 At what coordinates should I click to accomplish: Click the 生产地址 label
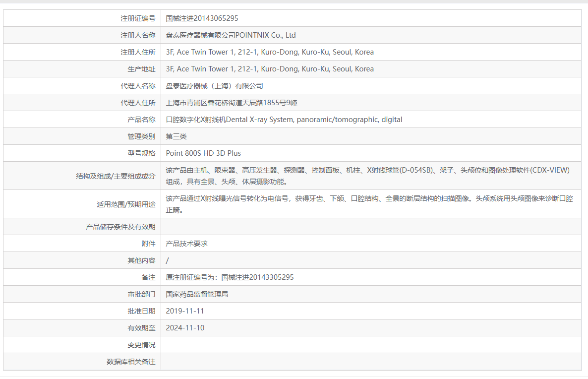click(x=141, y=69)
